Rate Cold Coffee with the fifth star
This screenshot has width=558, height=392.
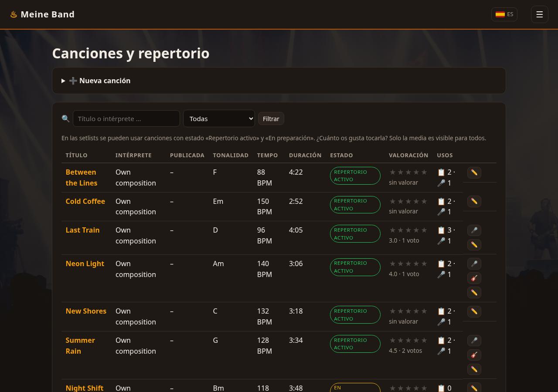tap(424, 201)
